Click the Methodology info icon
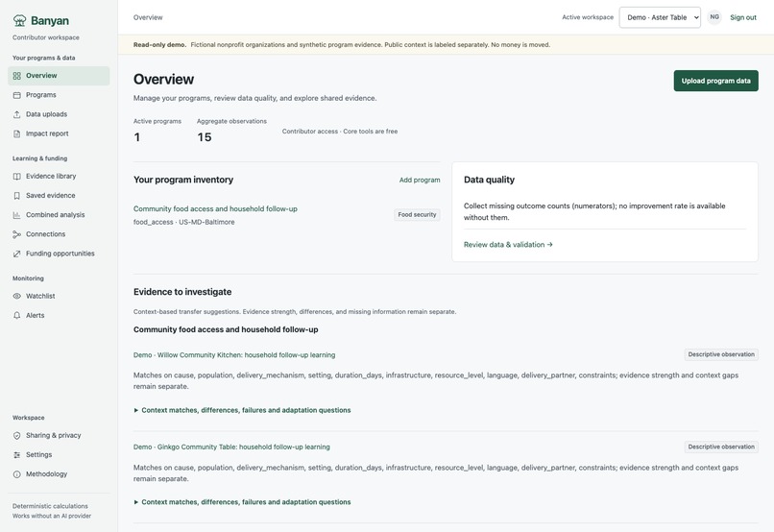Image resolution: width=774 pixels, height=532 pixels. point(16,474)
